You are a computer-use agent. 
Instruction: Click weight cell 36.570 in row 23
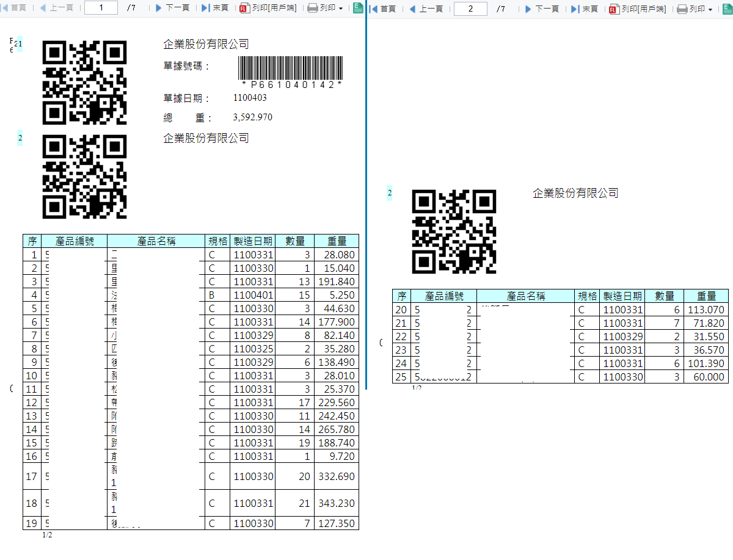(x=706, y=350)
